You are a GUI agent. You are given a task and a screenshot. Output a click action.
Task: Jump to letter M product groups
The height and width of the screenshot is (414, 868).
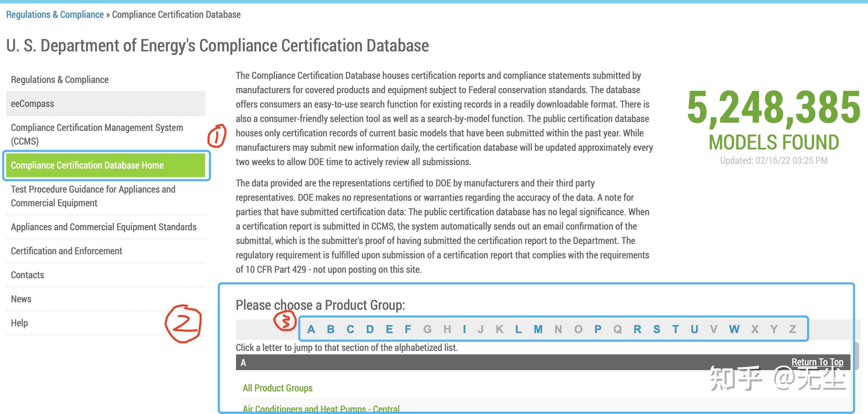pyautogui.click(x=538, y=329)
